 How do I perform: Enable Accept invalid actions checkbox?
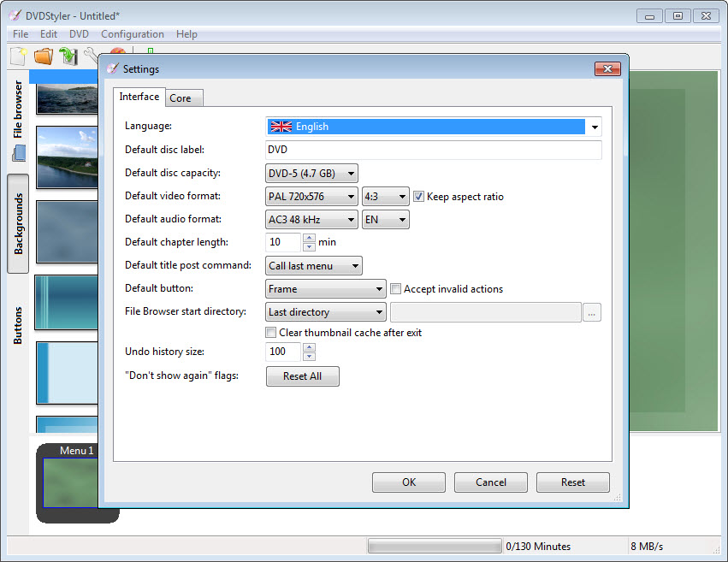pyautogui.click(x=395, y=288)
